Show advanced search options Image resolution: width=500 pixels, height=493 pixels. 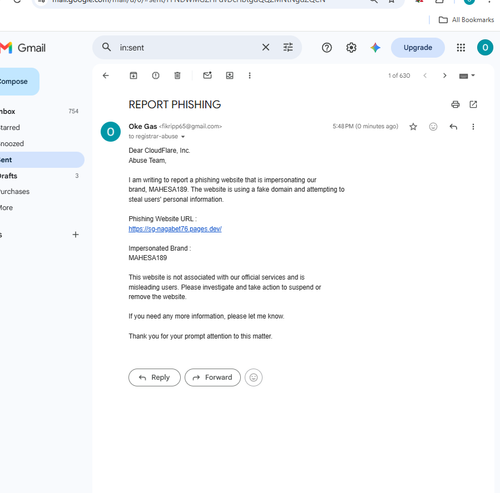288,47
